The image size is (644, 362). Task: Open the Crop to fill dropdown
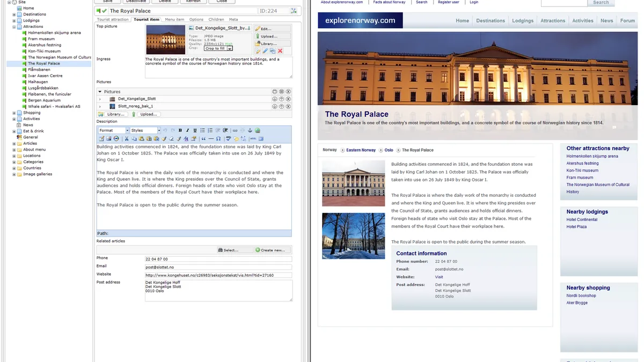click(218, 48)
